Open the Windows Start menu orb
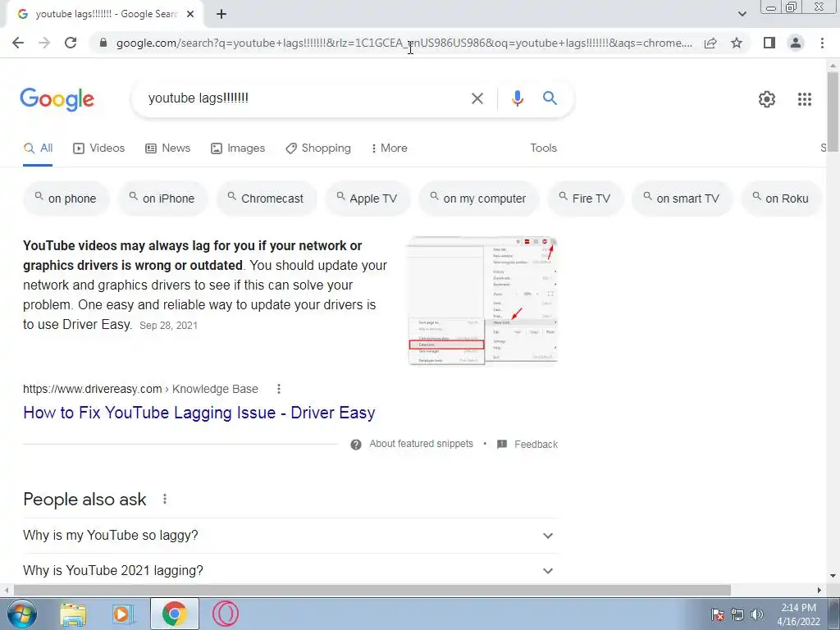This screenshot has width=840, height=630. [21, 614]
